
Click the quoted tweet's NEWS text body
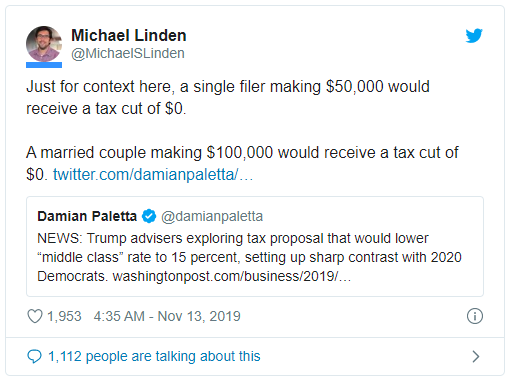pos(249,257)
